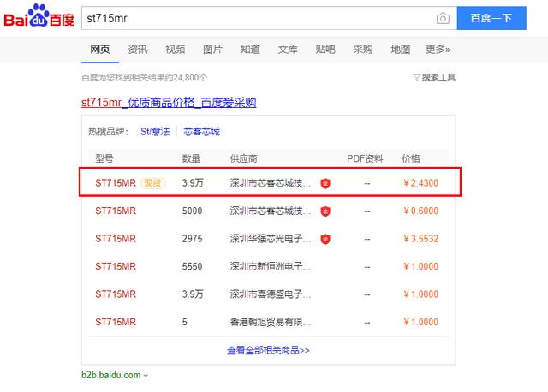
Task: Click price ¥0.6000
Action: 420,211
